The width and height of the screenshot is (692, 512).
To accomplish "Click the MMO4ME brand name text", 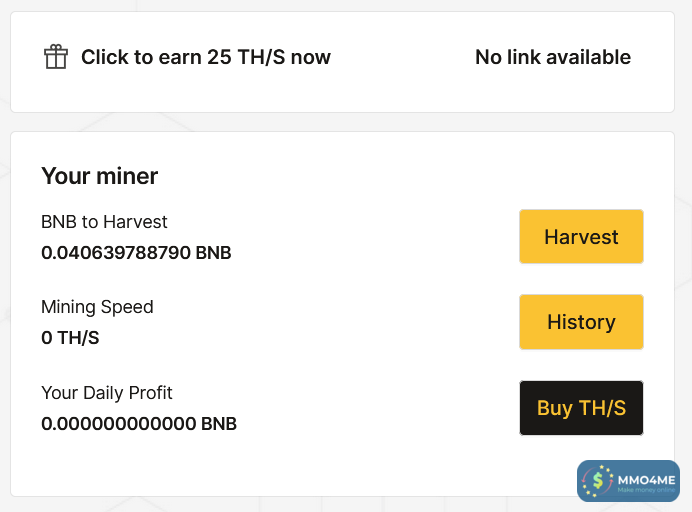I will point(646,479).
